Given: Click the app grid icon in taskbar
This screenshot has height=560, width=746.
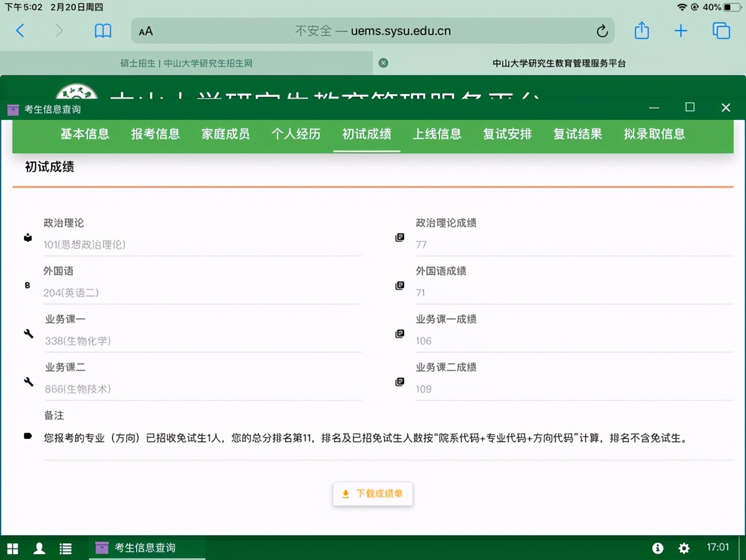Looking at the screenshot, I should pos(11,548).
